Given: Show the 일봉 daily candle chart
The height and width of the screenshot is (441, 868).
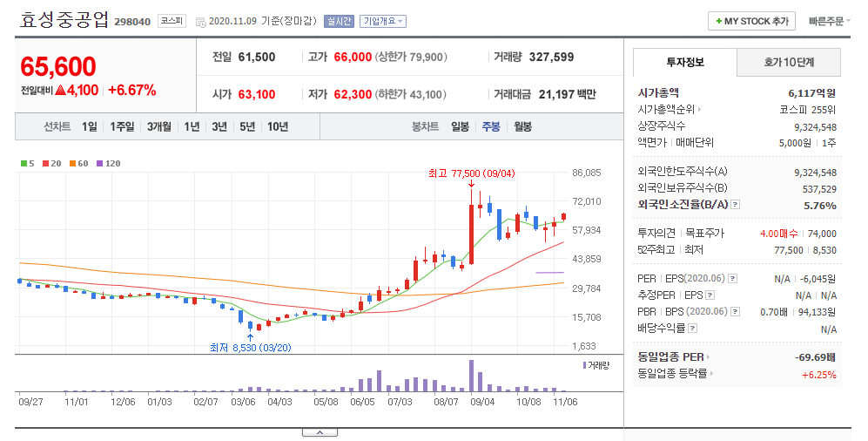Looking at the screenshot, I should coord(460,127).
